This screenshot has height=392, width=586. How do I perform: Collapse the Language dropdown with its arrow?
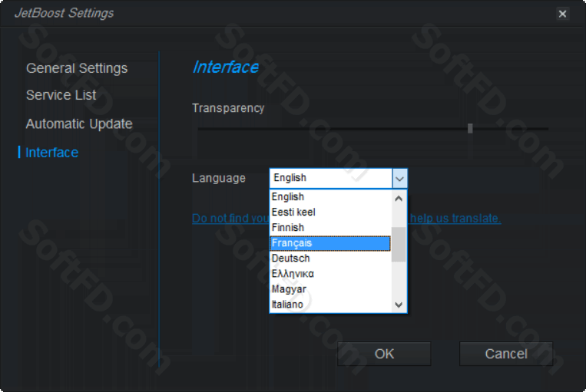tap(399, 179)
